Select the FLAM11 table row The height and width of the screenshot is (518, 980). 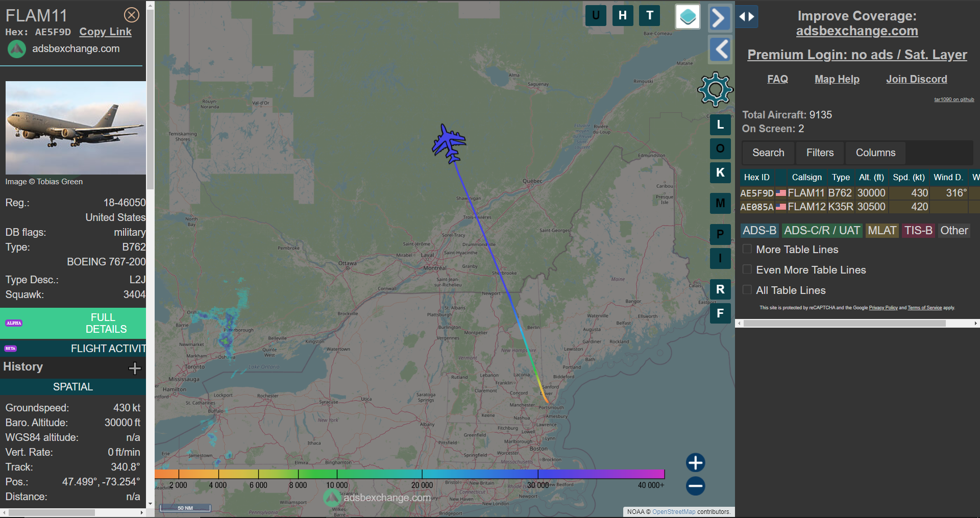coord(860,193)
